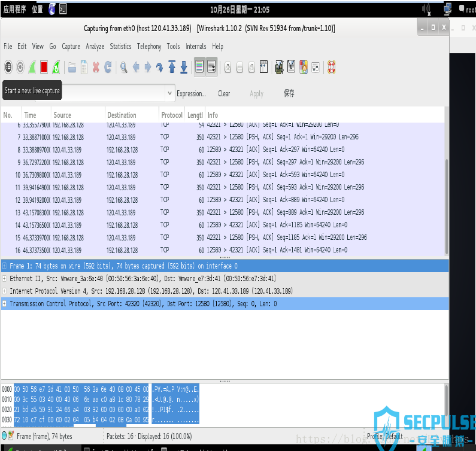The width and height of the screenshot is (476, 451).
Task: Click the Expression... button
Action: pos(191,94)
